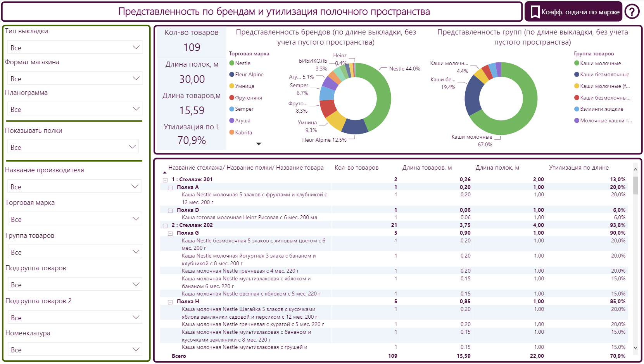This screenshot has width=644, height=364.
Task: Show more brands with legend down arrow
Action: click(259, 144)
